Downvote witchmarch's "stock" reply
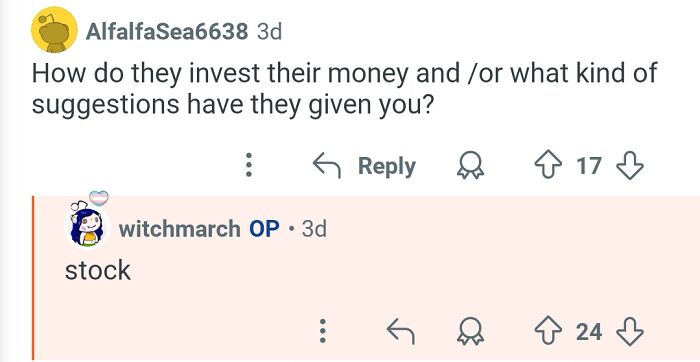Viewport: 700px width, 362px height. click(x=629, y=332)
